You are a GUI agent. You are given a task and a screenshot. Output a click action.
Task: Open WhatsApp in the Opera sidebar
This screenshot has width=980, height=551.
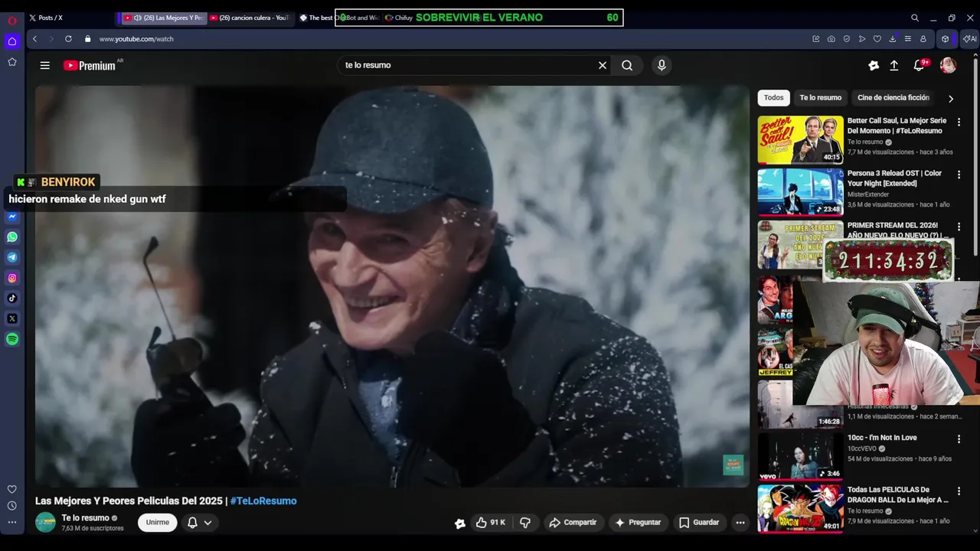coord(12,237)
